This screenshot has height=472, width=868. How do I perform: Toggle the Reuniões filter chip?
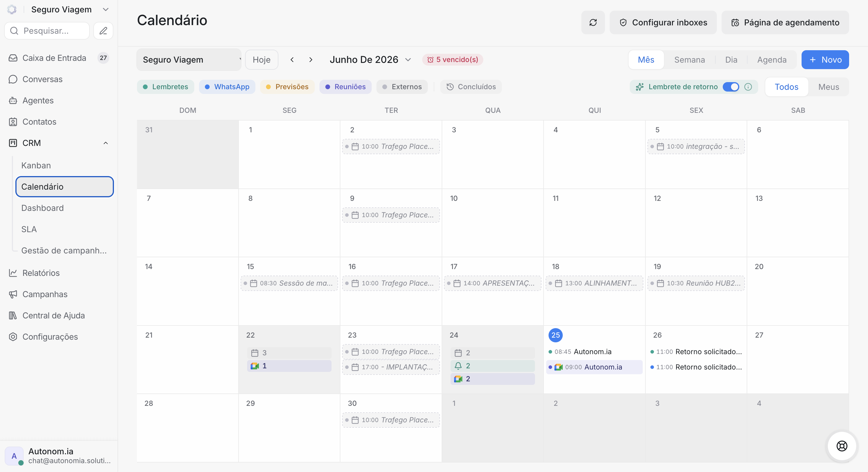tap(345, 87)
